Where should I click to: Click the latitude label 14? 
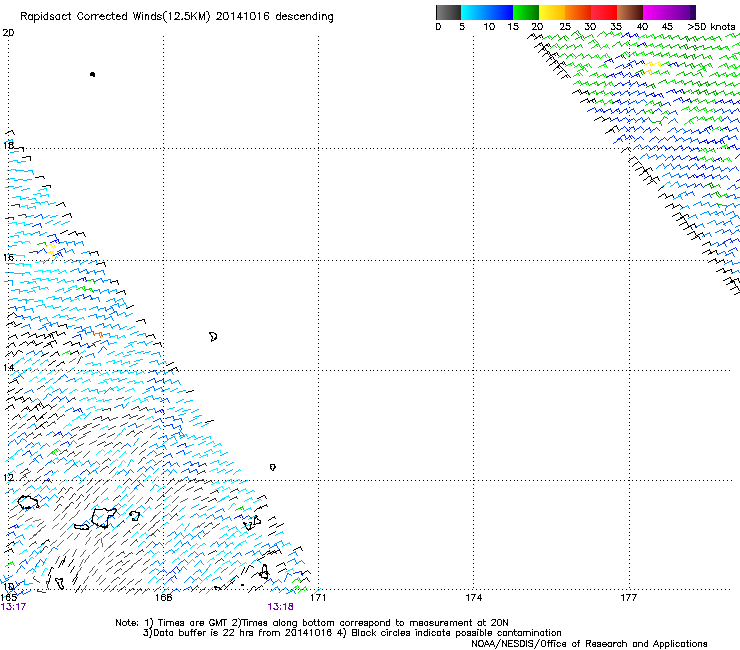8,367
